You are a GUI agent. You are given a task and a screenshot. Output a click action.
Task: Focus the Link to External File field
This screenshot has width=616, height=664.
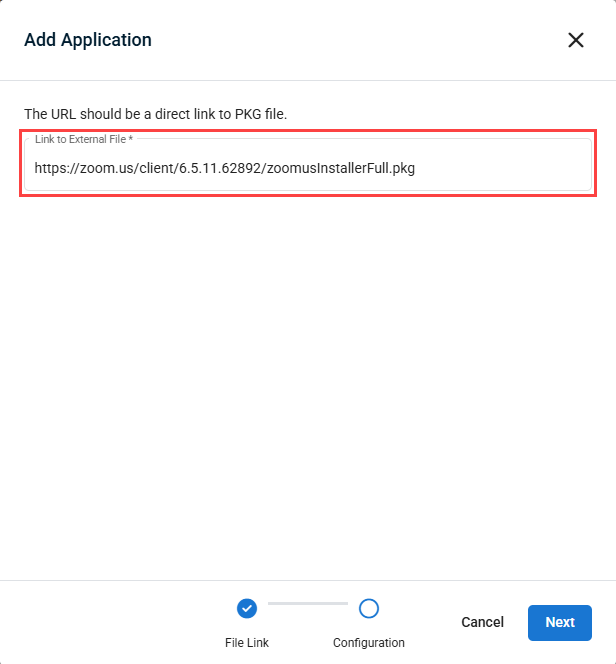pos(308,165)
